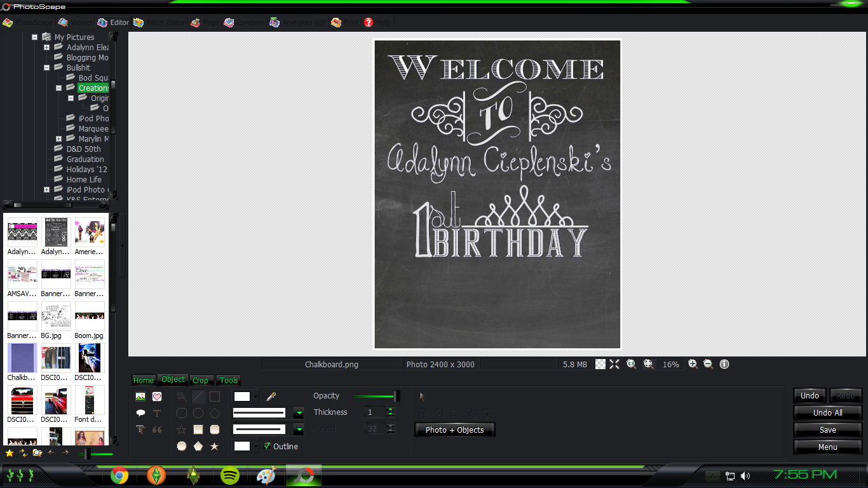
Task: Click the Undo All button
Action: pos(827,412)
